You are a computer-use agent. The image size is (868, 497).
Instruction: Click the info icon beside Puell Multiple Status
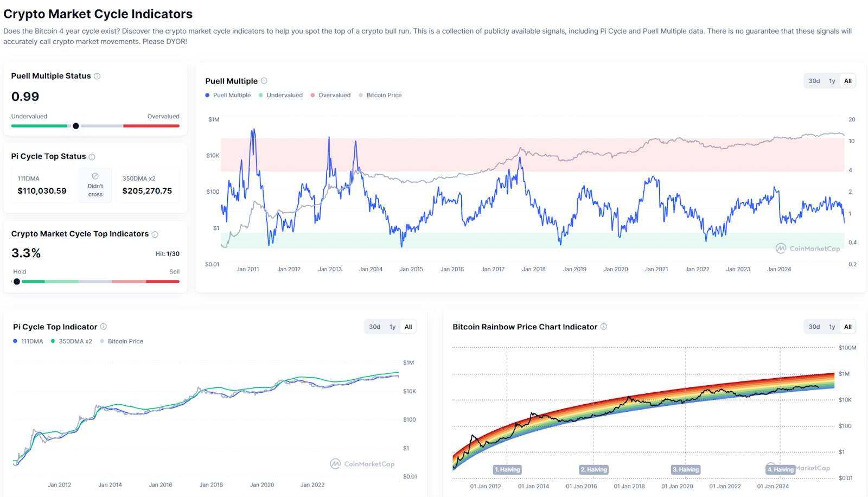[98, 76]
